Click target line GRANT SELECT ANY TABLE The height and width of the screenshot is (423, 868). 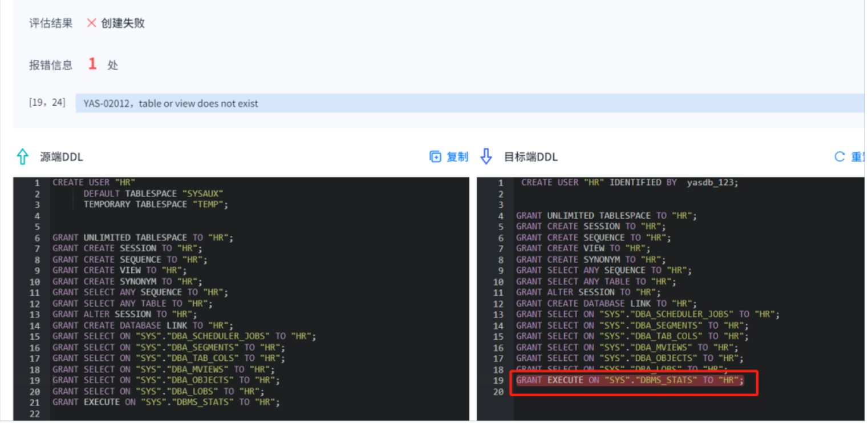[x=597, y=281]
